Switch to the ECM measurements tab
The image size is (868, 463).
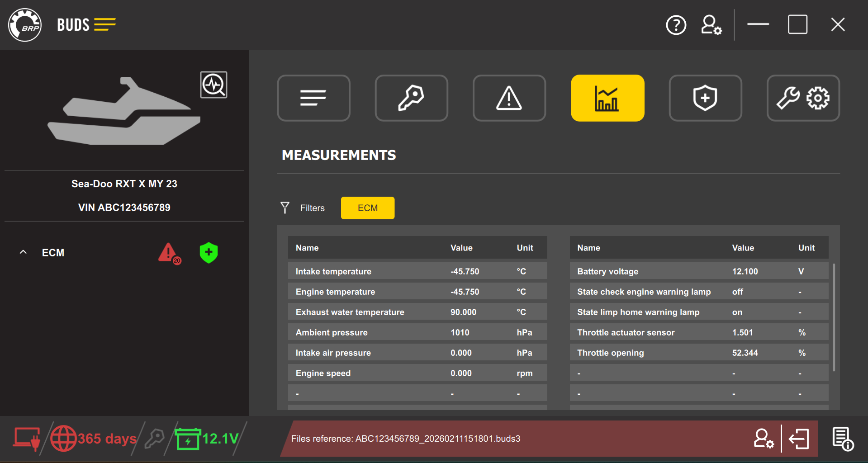point(367,208)
